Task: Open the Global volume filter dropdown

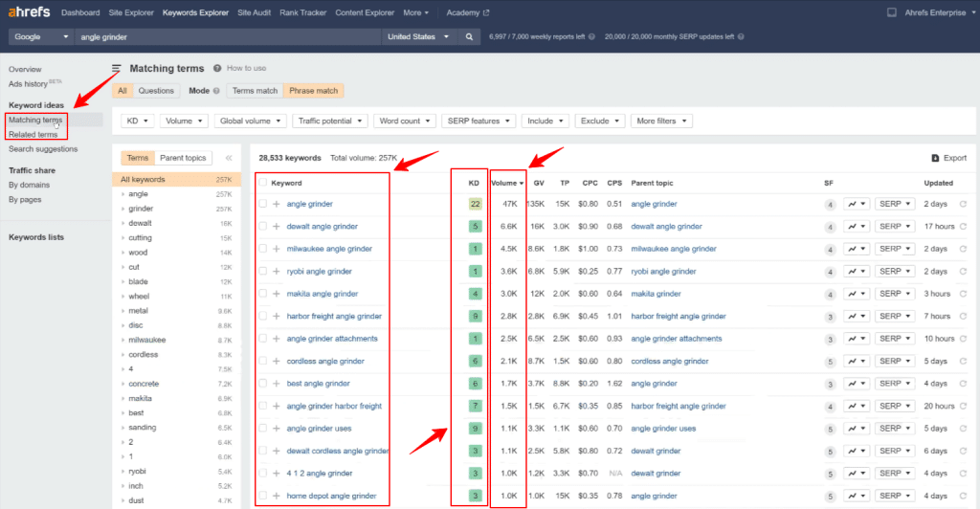Action: click(x=250, y=122)
